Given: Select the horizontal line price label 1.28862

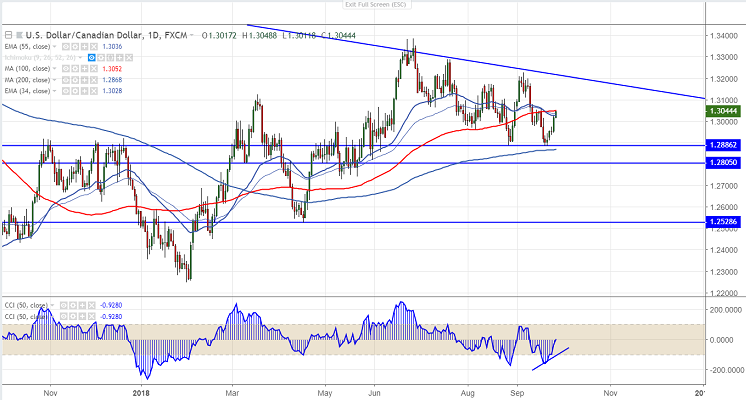Looking at the screenshot, I should tap(723, 145).
